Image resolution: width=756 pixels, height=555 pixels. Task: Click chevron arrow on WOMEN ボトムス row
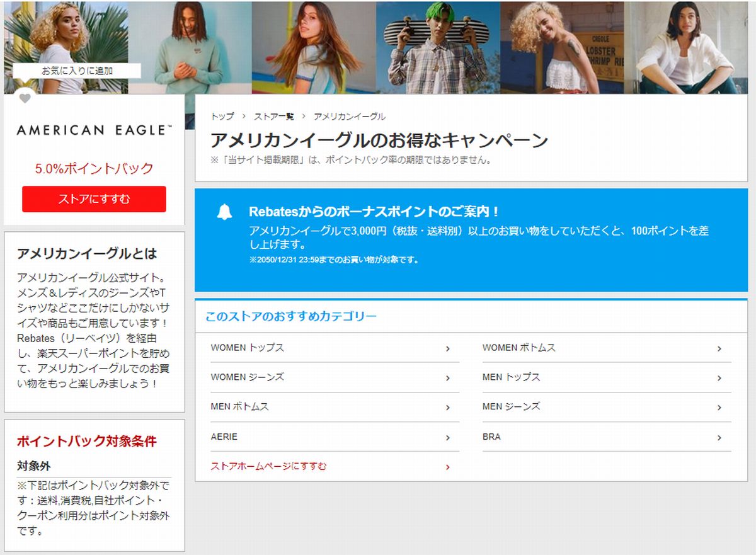coord(719,348)
